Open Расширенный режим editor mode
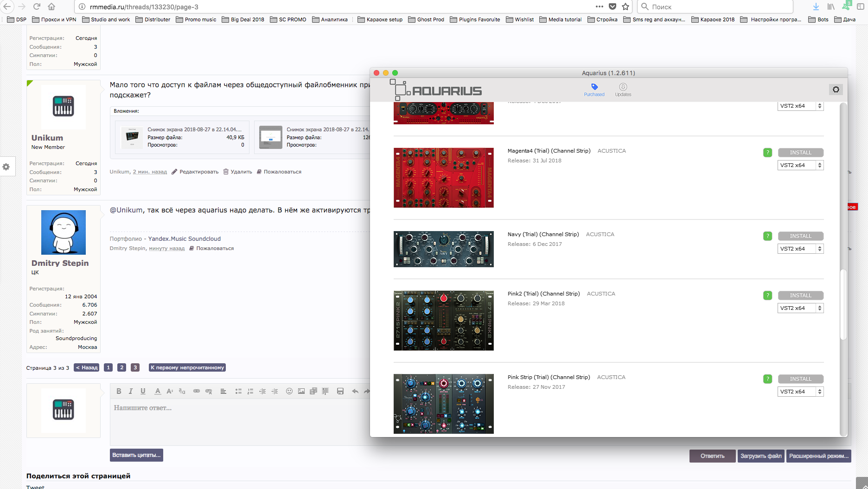The width and height of the screenshot is (868, 489). [819, 456]
